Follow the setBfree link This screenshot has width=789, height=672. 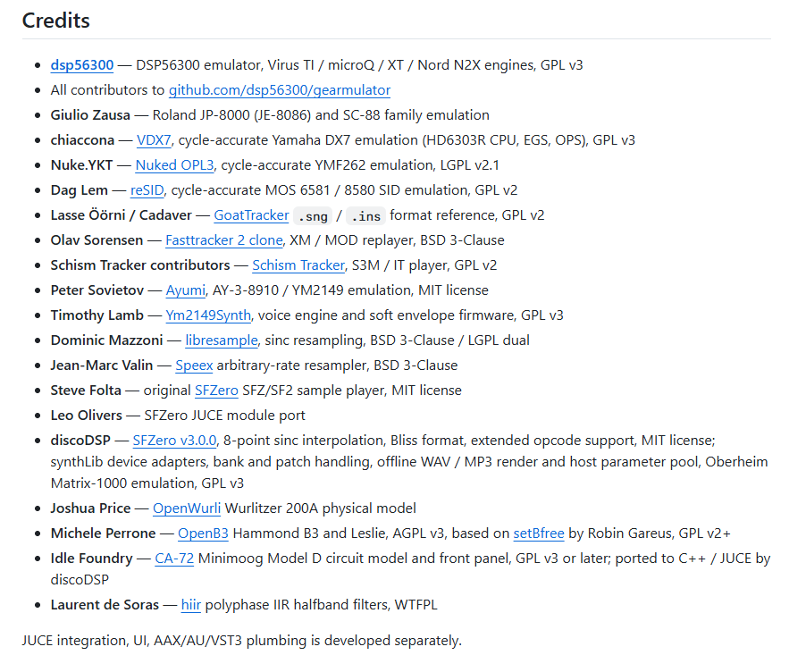point(539,533)
